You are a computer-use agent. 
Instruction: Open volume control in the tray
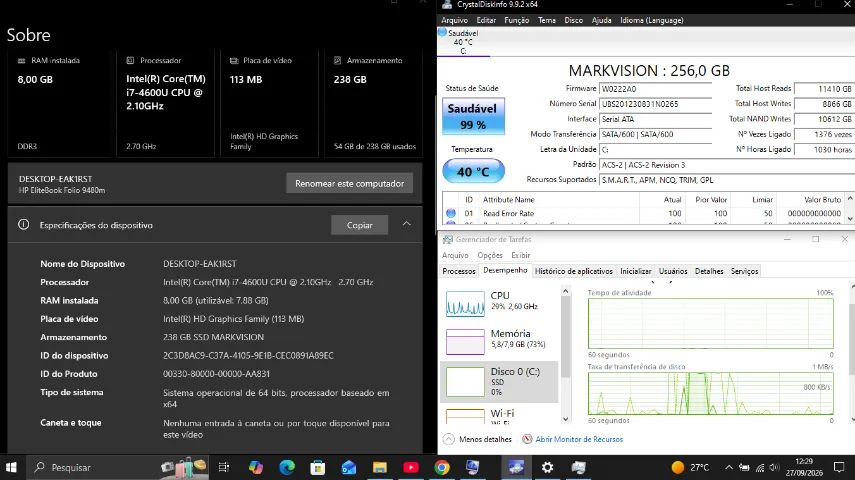point(774,467)
